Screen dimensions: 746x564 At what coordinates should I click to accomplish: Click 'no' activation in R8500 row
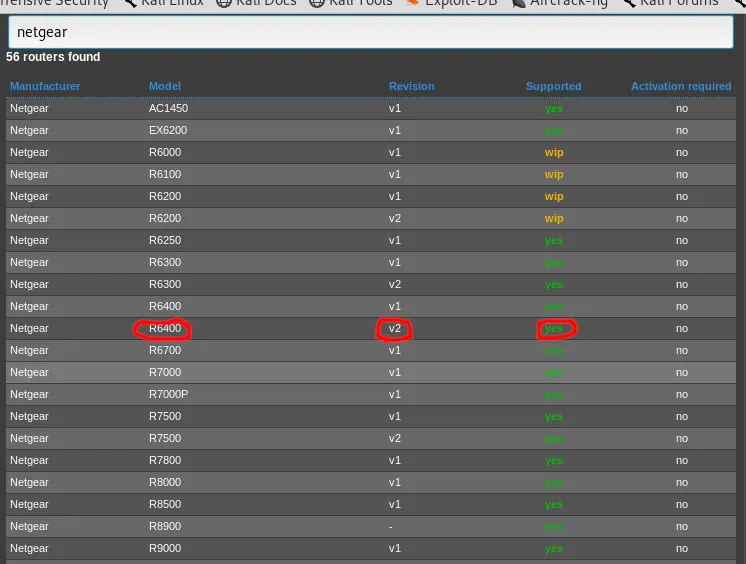click(682, 504)
